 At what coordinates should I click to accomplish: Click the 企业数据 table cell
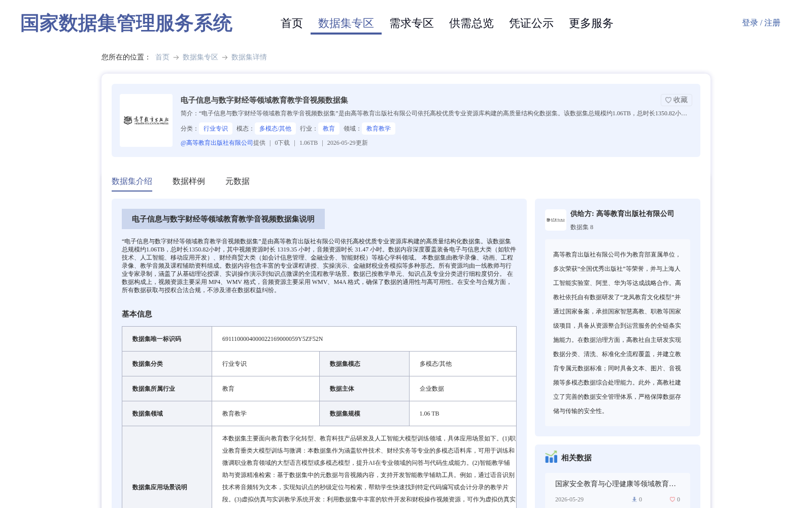coord(432,389)
